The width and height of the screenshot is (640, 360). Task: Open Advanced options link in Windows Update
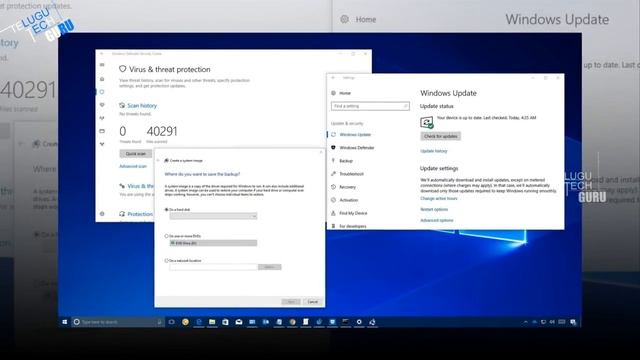click(437, 220)
